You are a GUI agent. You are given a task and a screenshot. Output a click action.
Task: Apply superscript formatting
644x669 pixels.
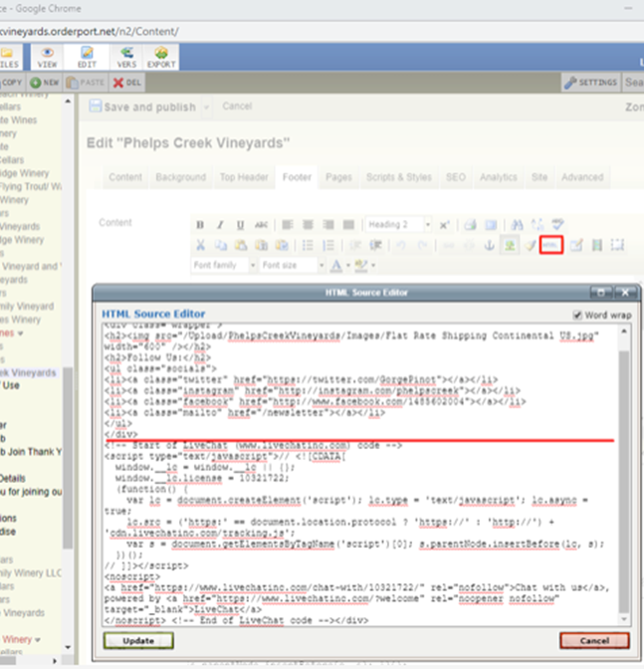coord(444,225)
